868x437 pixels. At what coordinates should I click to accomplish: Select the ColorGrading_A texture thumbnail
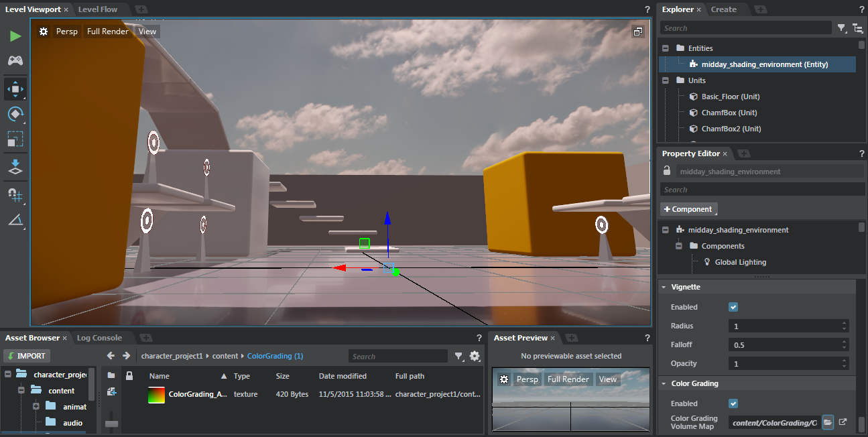[156, 395]
